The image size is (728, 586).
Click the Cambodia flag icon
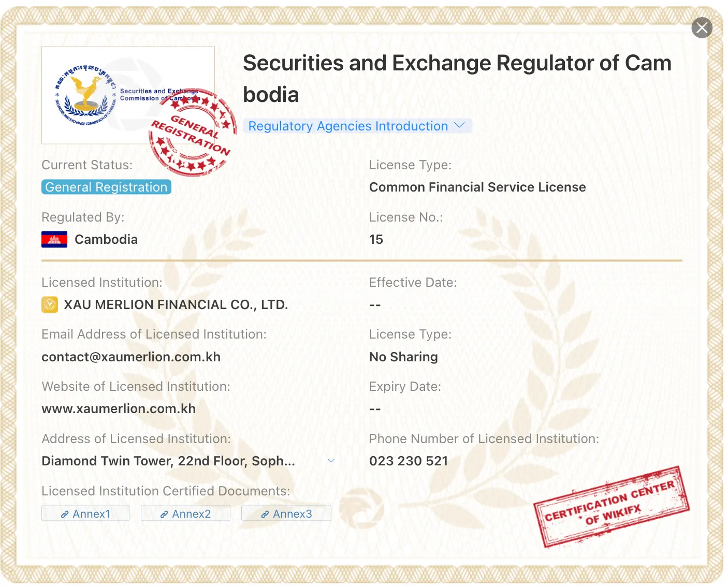click(54, 239)
